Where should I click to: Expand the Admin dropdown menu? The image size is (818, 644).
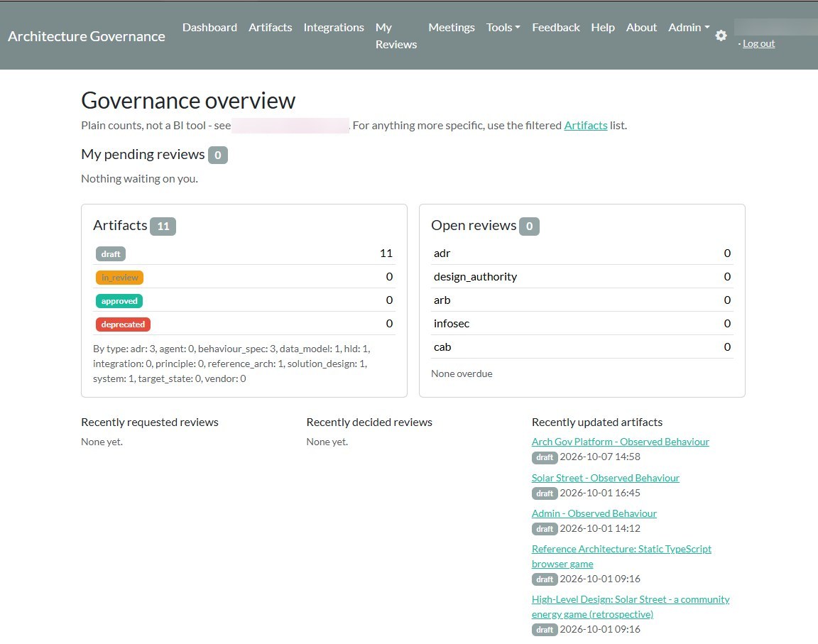coord(689,27)
